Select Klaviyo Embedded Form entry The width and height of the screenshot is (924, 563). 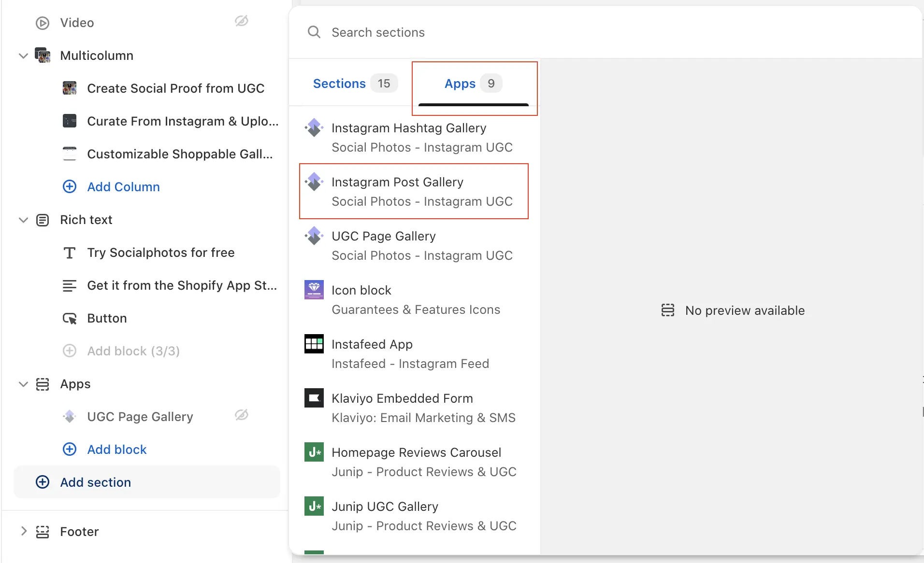[415, 408]
